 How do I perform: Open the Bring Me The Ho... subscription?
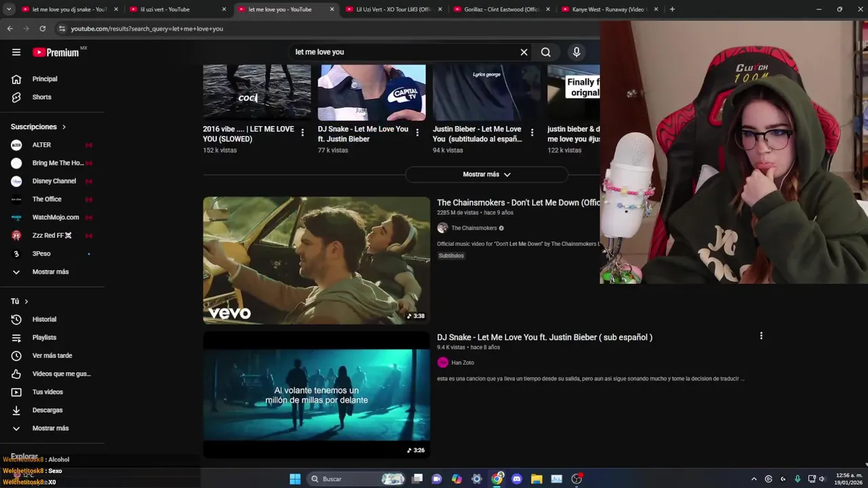pos(52,163)
